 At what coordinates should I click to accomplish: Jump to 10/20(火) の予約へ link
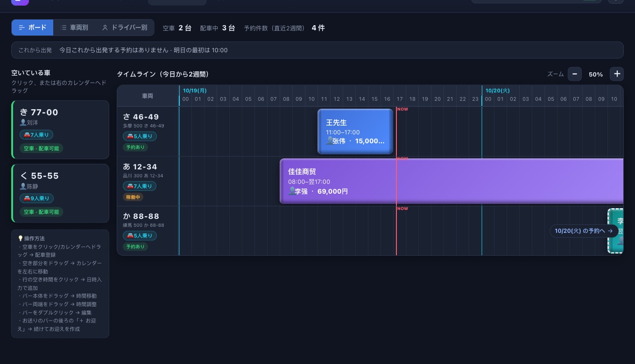click(x=584, y=231)
